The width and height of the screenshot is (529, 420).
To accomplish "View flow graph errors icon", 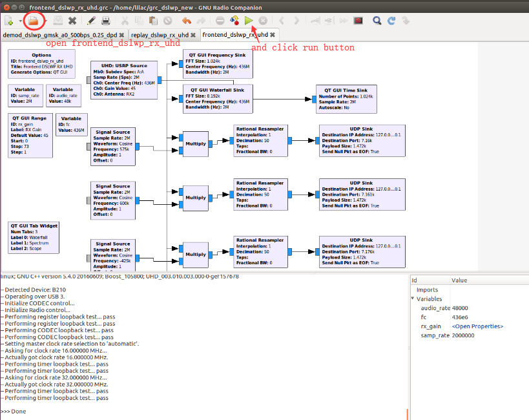I will tap(220, 21).
